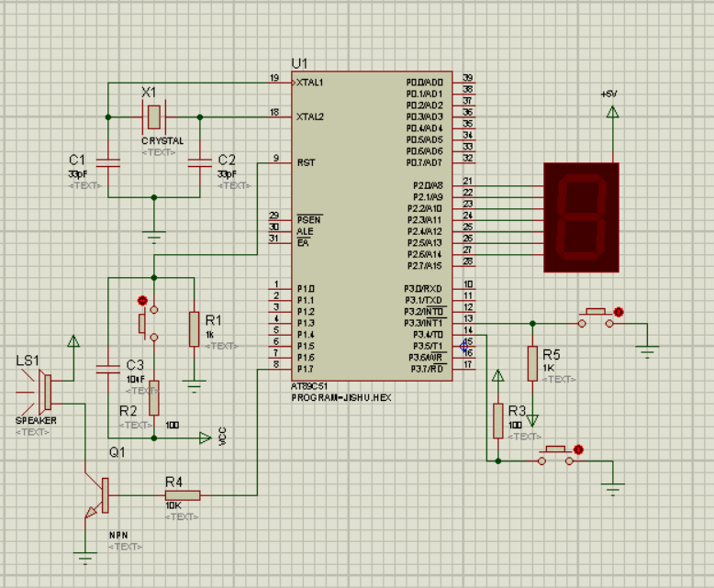Image resolution: width=714 pixels, height=588 pixels.
Task: Select the C1 capacitor symbol
Action: click(x=108, y=163)
